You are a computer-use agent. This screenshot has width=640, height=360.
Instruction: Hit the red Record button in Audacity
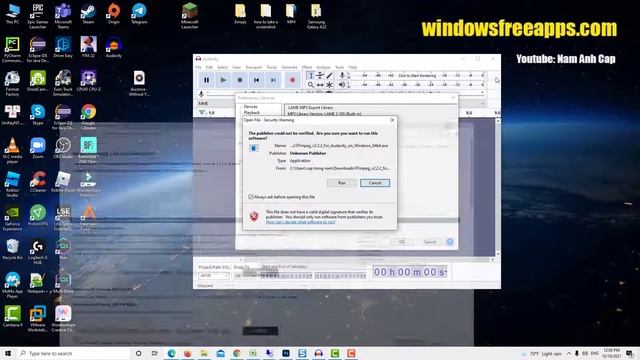(x=292, y=80)
